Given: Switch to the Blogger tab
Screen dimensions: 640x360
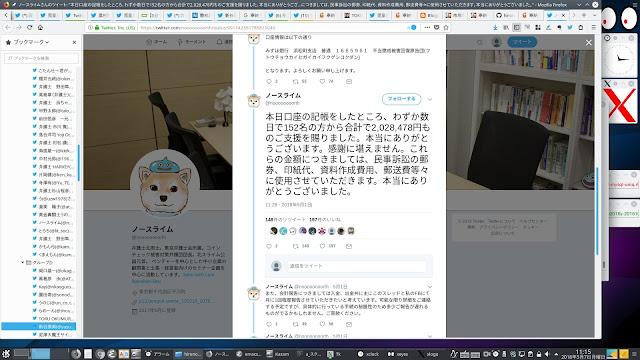Looking at the screenshot, I should coord(430,15).
